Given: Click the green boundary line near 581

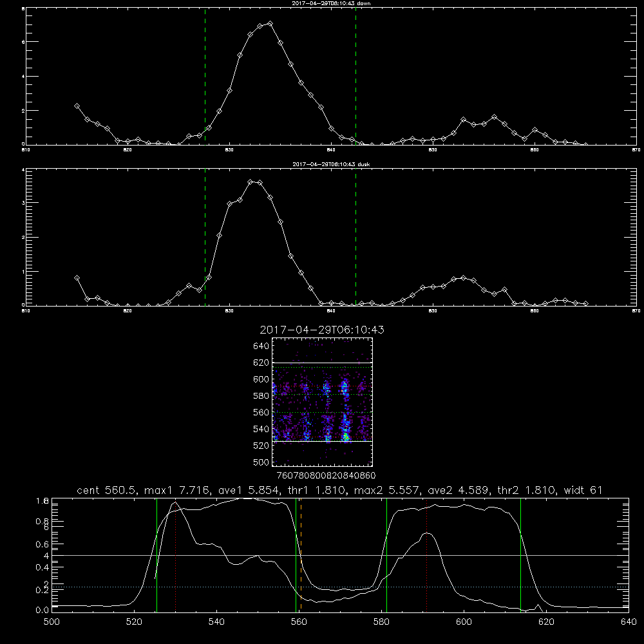Looking at the screenshot, I should click(386, 555).
